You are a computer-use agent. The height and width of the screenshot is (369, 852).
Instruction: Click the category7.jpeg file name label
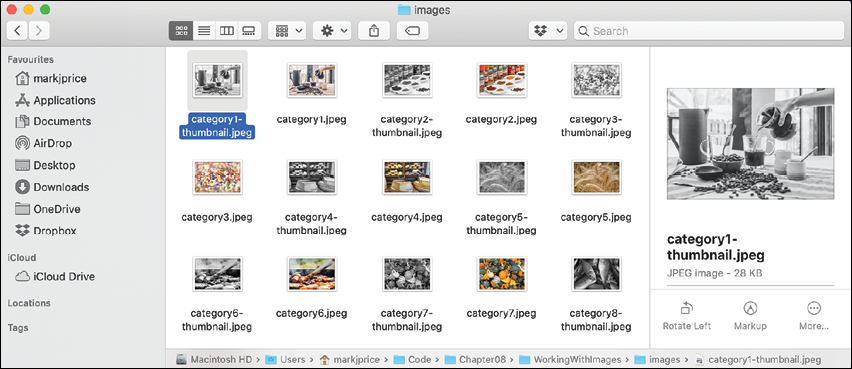tap(502, 314)
